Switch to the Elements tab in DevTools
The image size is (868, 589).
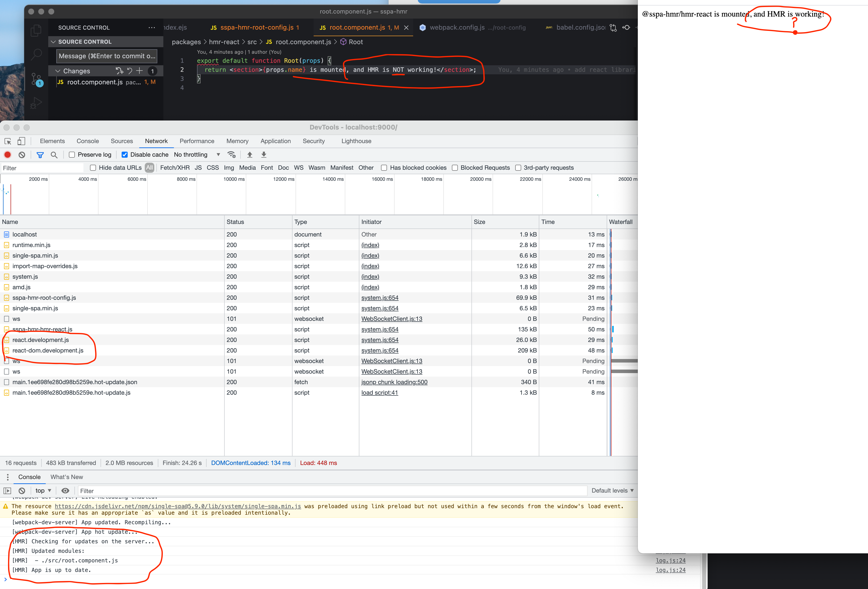pyautogui.click(x=52, y=141)
